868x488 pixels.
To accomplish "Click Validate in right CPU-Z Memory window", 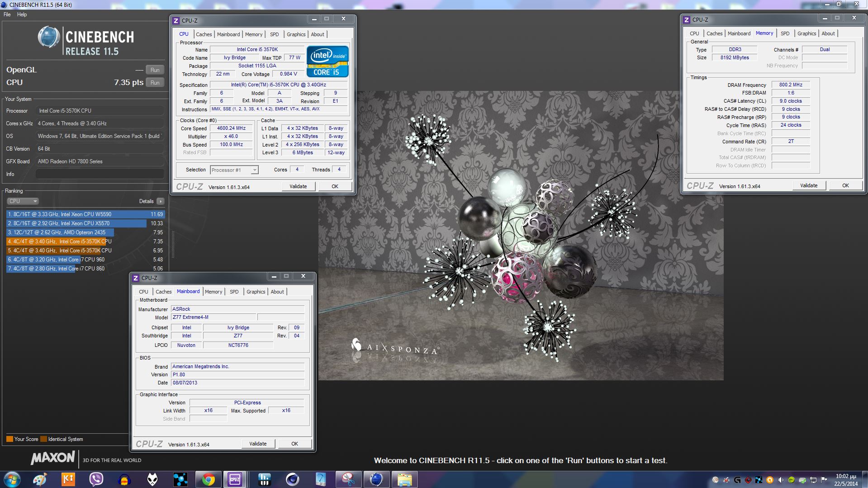I will pyautogui.click(x=809, y=185).
